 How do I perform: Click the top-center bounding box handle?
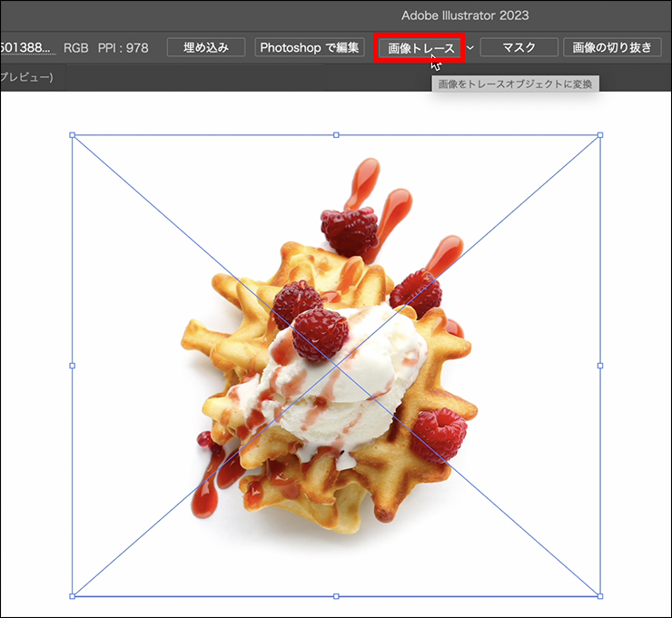click(336, 135)
